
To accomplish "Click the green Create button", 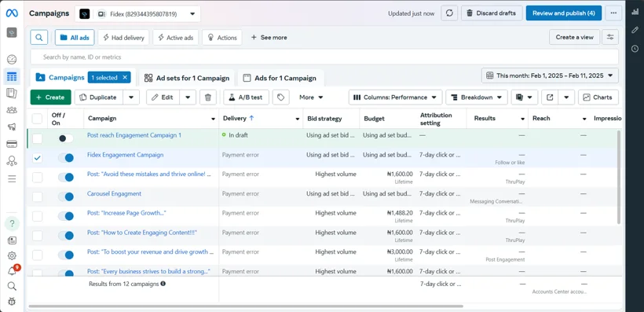I will pos(50,97).
